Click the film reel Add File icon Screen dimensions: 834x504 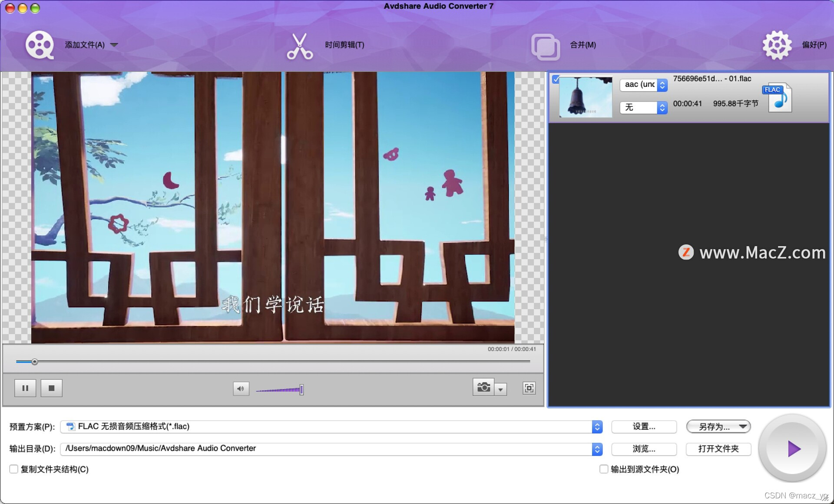39,45
